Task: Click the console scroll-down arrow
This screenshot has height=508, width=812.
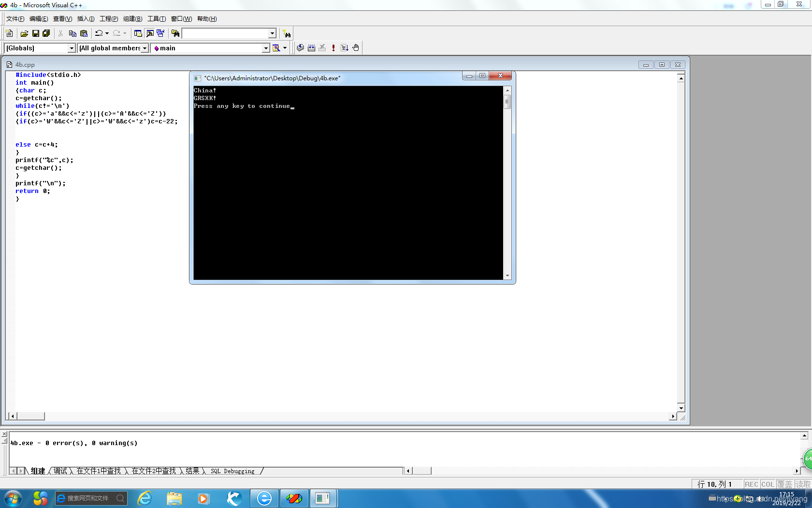Action: [x=507, y=276]
